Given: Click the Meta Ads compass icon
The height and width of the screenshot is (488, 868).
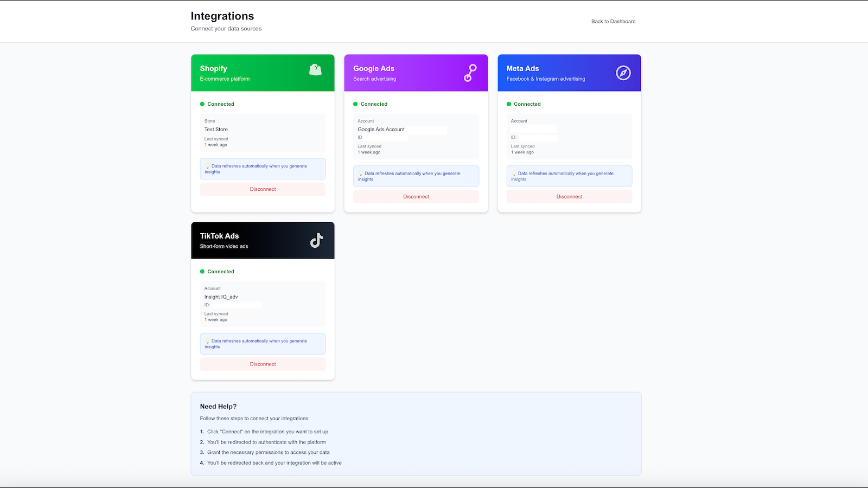Looking at the screenshot, I should (x=623, y=72).
